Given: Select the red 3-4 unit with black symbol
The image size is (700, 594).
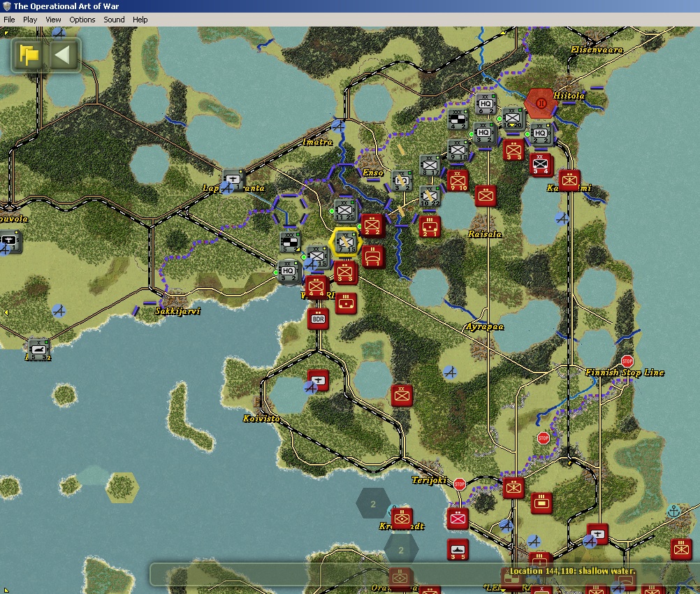Looking at the screenshot, I should point(541,165).
